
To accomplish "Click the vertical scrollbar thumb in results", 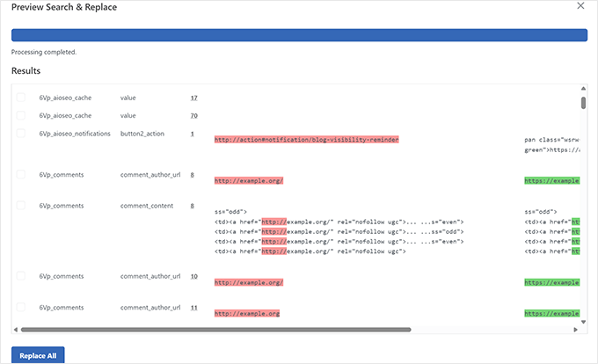I will pos(582,102).
